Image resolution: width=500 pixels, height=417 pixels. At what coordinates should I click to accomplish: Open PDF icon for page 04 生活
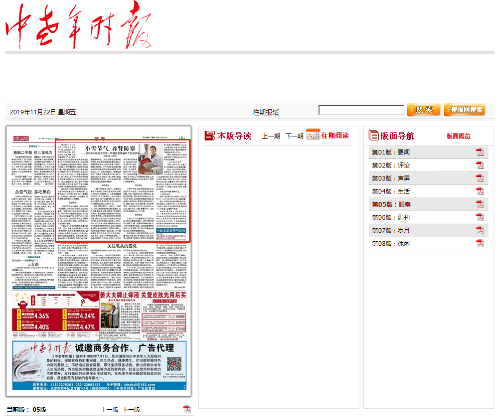[x=480, y=191]
